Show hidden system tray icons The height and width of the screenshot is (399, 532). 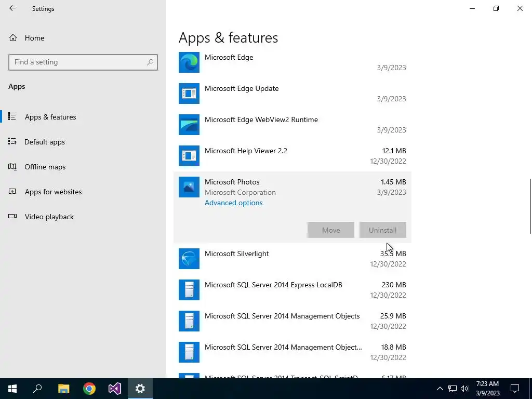[440, 389]
